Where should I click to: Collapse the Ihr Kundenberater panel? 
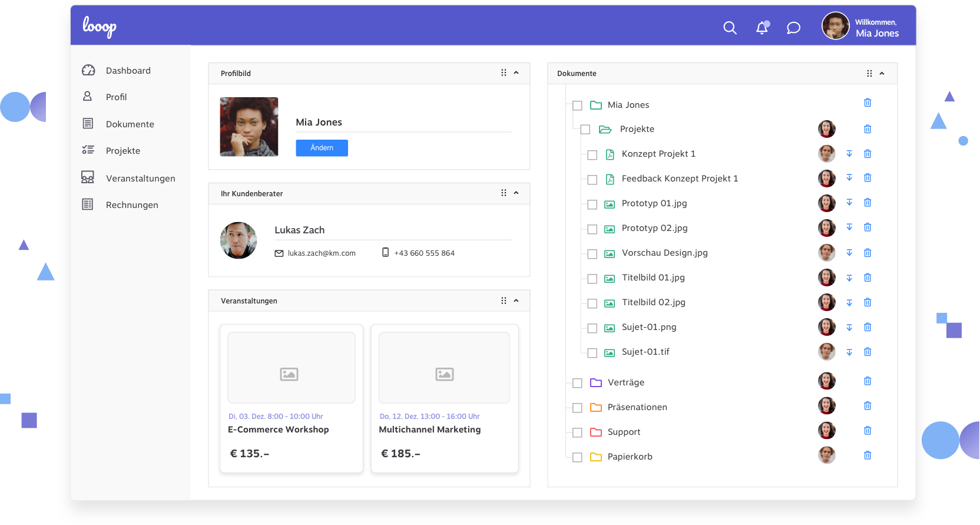tap(517, 193)
